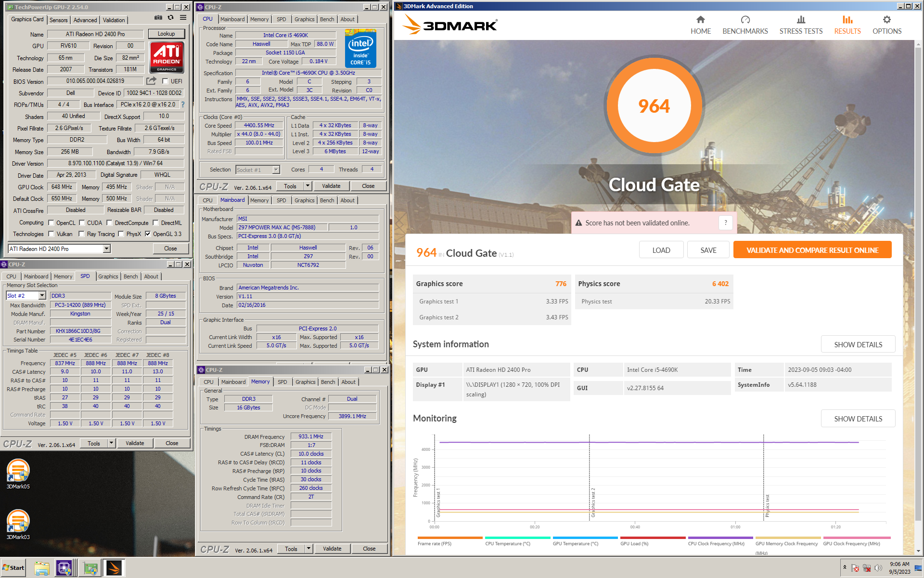The image size is (924, 578).
Task: Show details for Monitoring
Action: pos(858,419)
